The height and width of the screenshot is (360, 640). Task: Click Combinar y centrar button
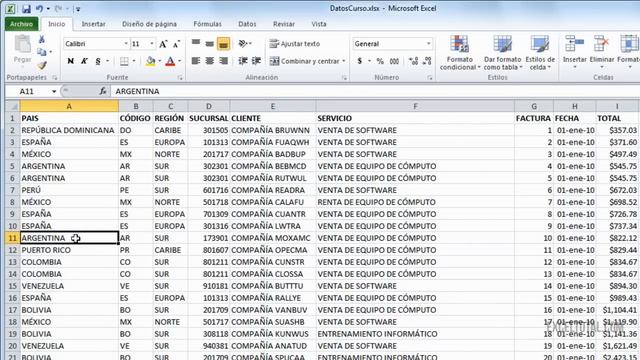304,61
